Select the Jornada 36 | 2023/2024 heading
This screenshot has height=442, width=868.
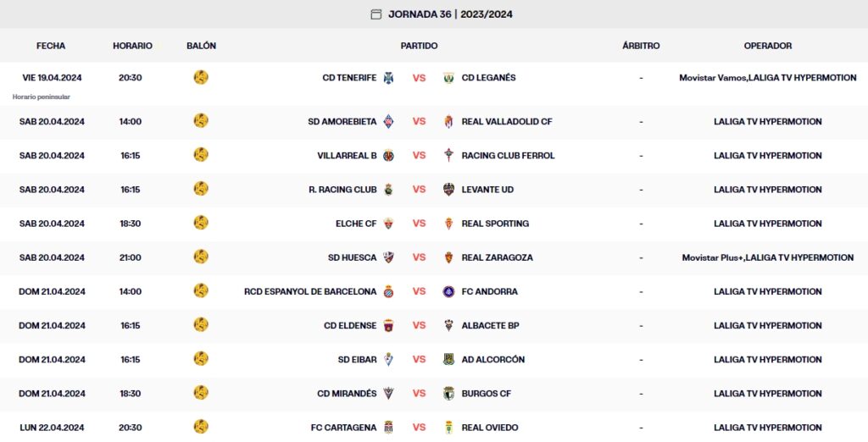[x=450, y=14]
